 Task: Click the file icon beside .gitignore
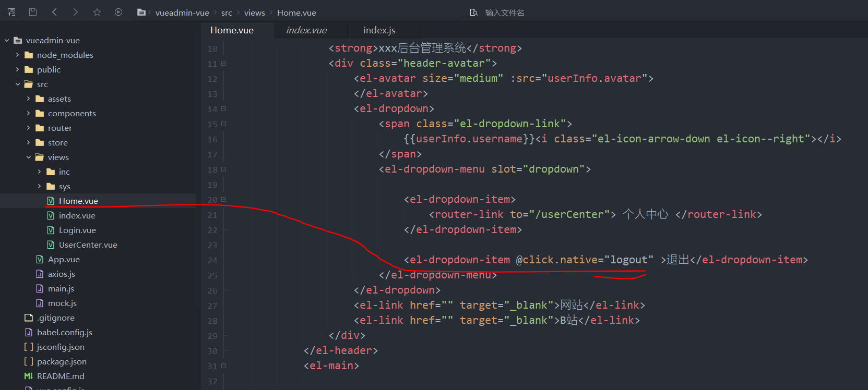tap(29, 318)
